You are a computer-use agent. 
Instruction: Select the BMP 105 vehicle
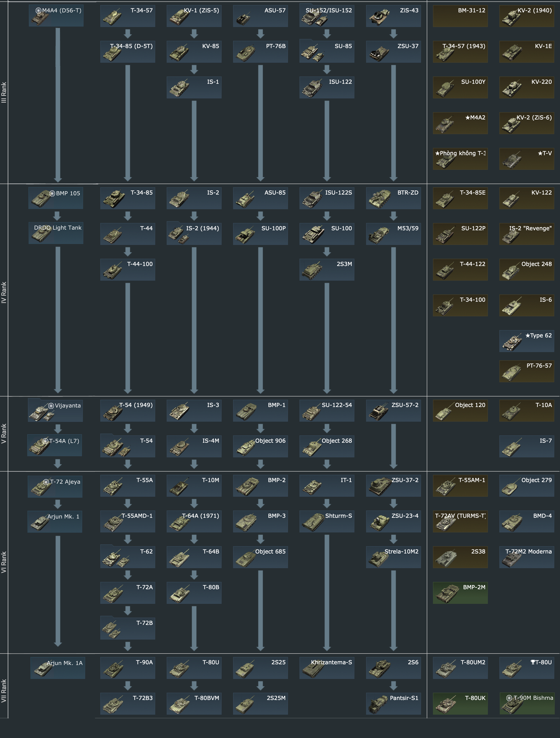(56, 198)
